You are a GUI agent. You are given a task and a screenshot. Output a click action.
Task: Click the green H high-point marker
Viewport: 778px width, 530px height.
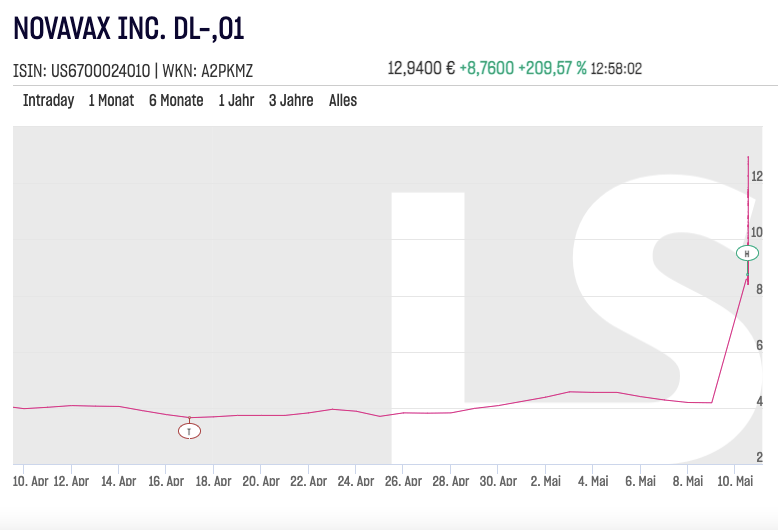tap(747, 253)
